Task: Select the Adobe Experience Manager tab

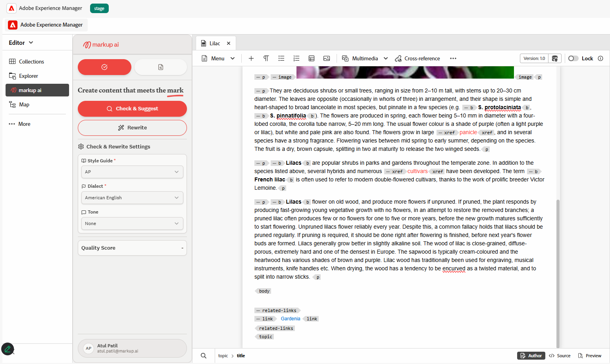Action: click(x=46, y=25)
